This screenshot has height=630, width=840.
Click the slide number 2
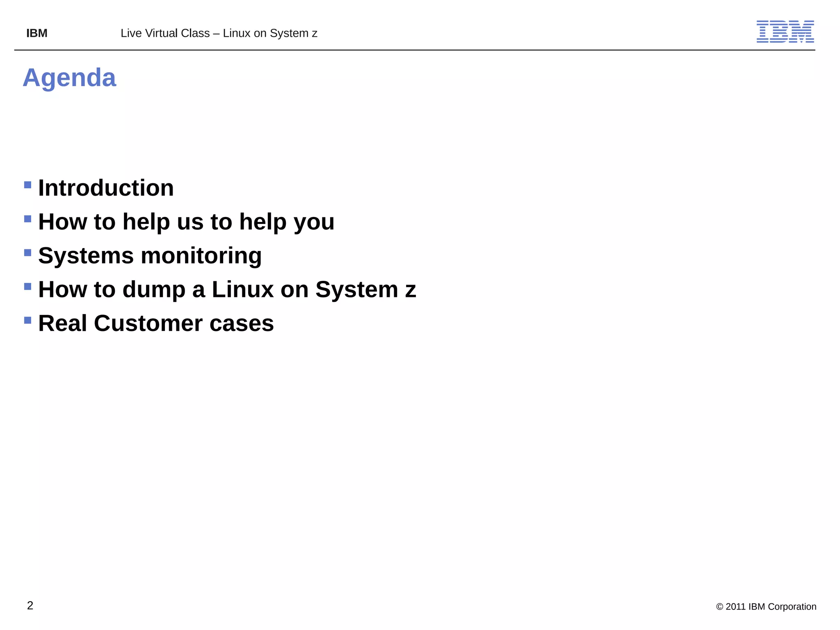point(30,605)
